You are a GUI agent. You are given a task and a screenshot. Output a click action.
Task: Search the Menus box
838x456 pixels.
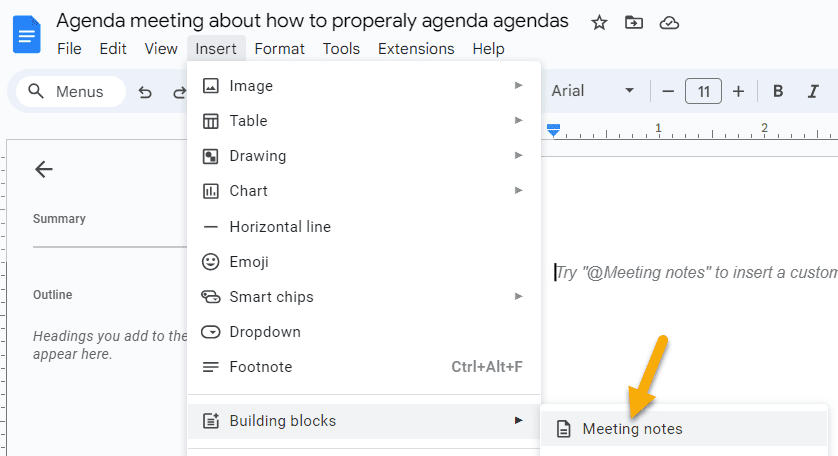(x=71, y=91)
